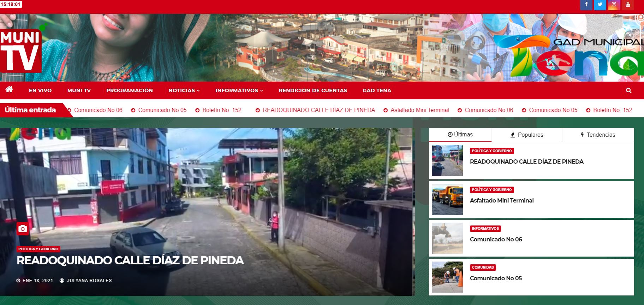This screenshot has height=305, width=644.
Task: Switch to the Populares tab
Action: [x=527, y=135]
